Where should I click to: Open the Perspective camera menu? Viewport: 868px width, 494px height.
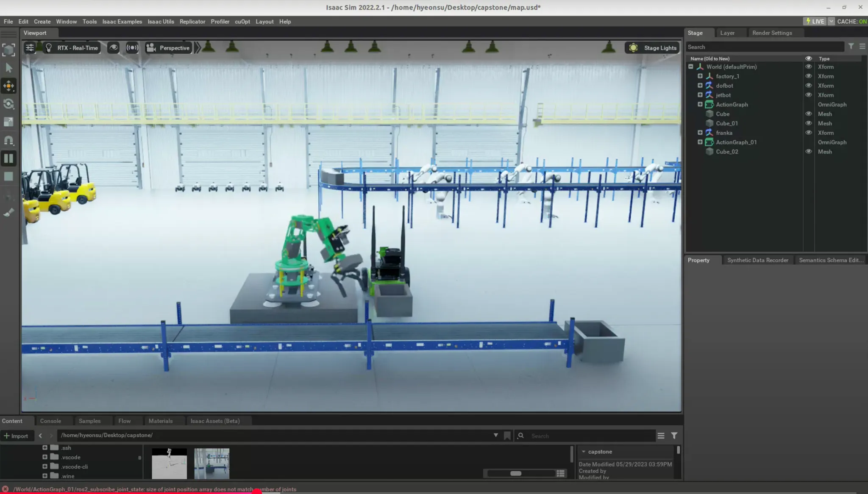click(169, 48)
